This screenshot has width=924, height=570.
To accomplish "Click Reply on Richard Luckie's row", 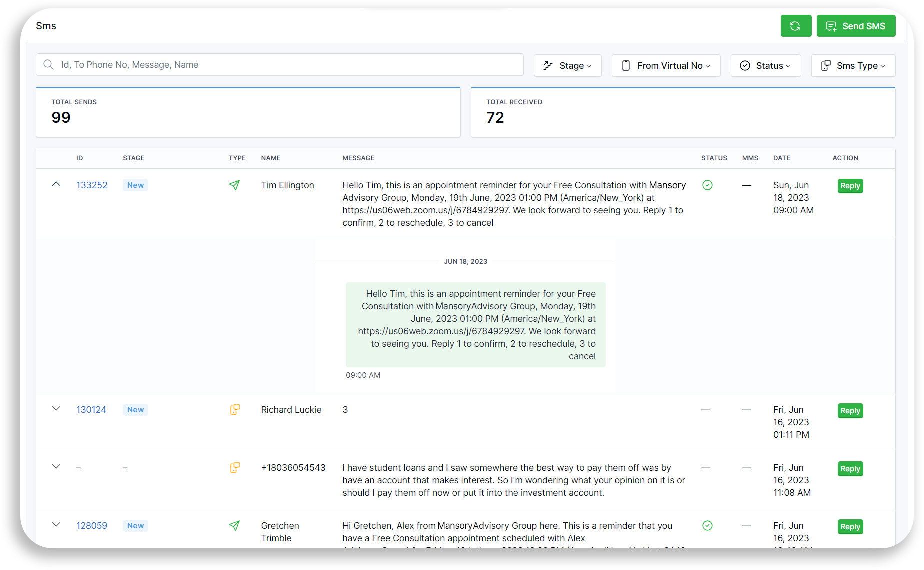I will [850, 410].
